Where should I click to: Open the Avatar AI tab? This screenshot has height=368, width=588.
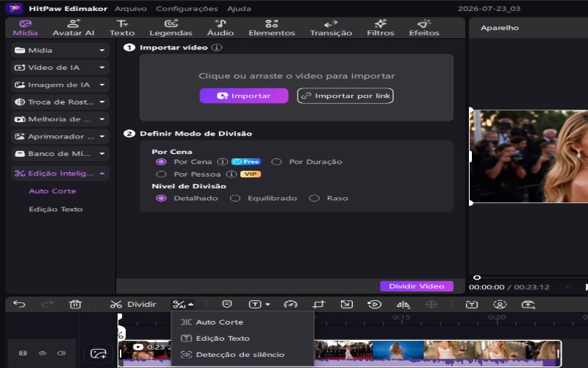[73, 28]
